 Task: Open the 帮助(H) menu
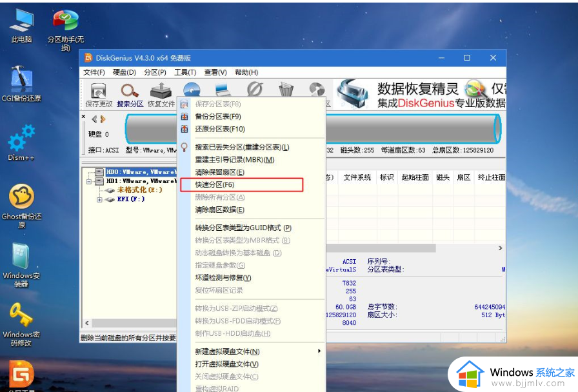point(246,72)
